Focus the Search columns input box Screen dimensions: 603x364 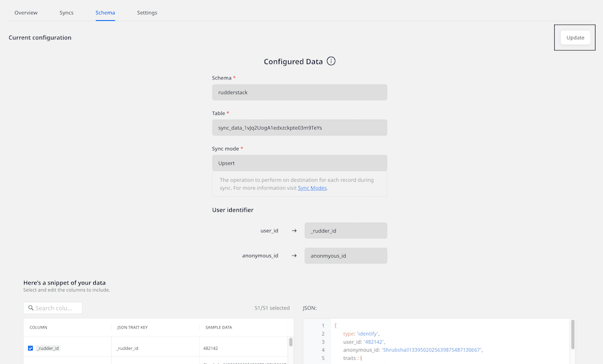[x=57, y=308]
